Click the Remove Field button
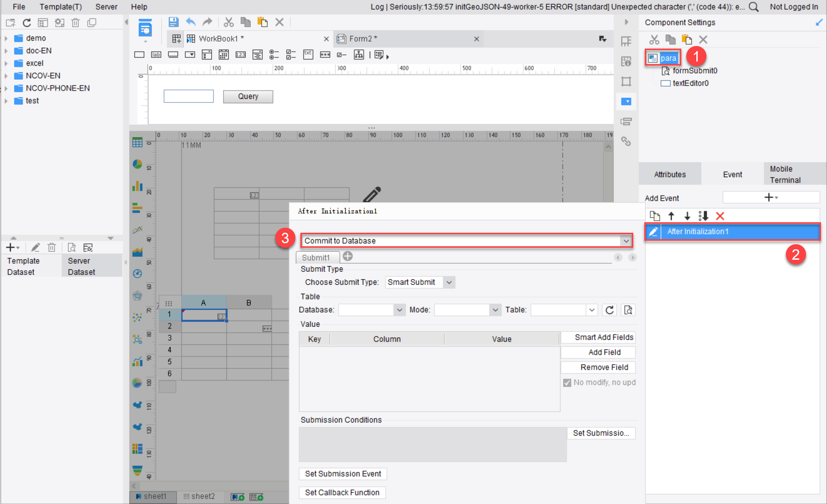The height and width of the screenshot is (504, 827). pyautogui.click(x=598, y=367)
